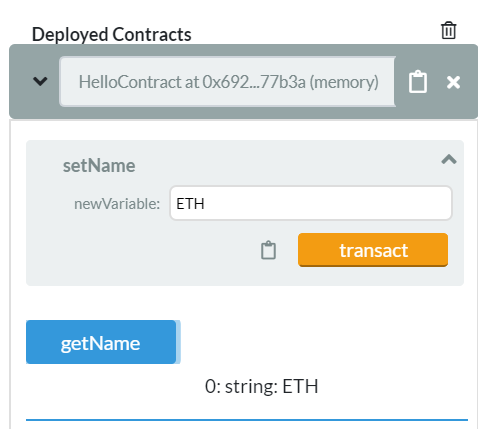The width and height of the screenshot is (478, 429).
Task: Focus the newVariable input field
Action: [x=311, y=203]
